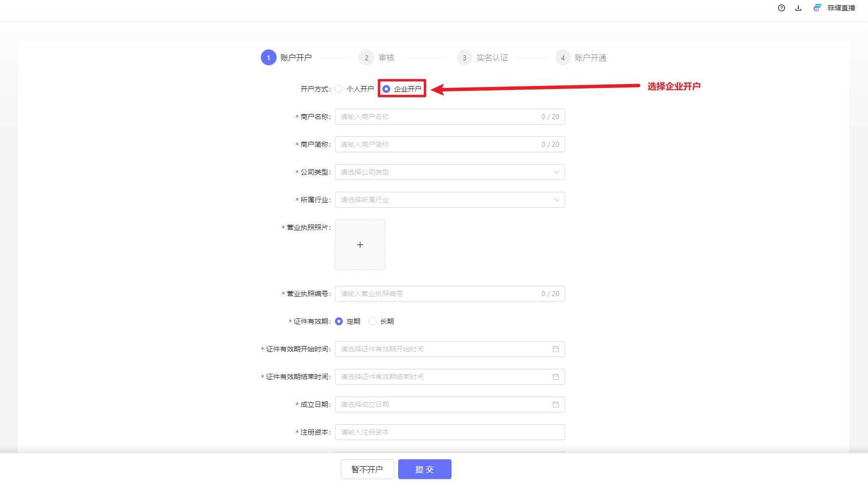Click the help question mark icon
This screenshot has width=868, height=483.
pyautogui.click(x=781, y=8)
